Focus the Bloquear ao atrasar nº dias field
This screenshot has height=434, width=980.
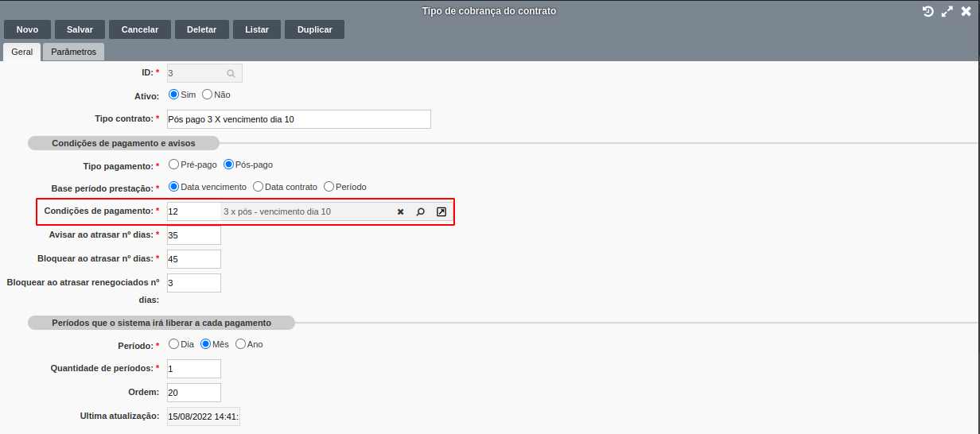click(193, 259)
